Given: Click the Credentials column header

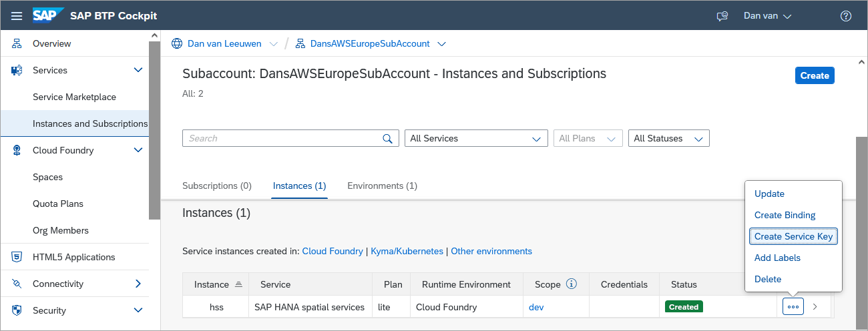Looking at the screenshot, I should click(624, 284).
